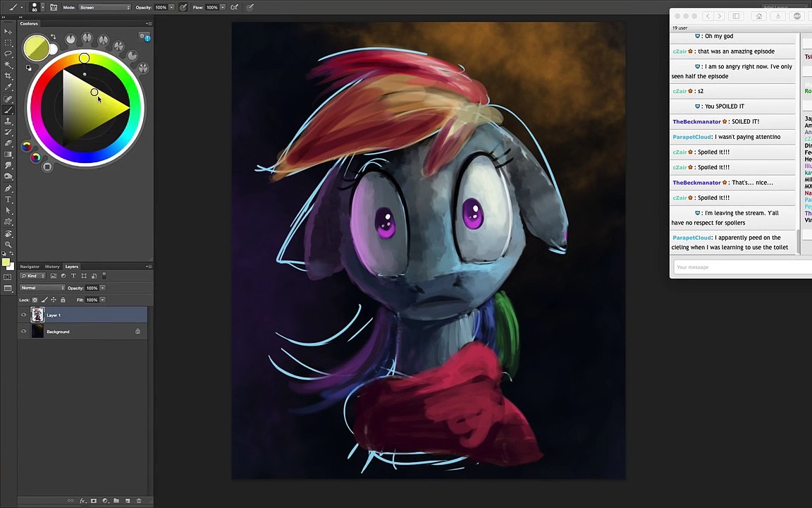Image resolution: width=812 pixels, height=508 pixels.
Task: Click the Coolorus foreground color circle
Action: (36, 48)
